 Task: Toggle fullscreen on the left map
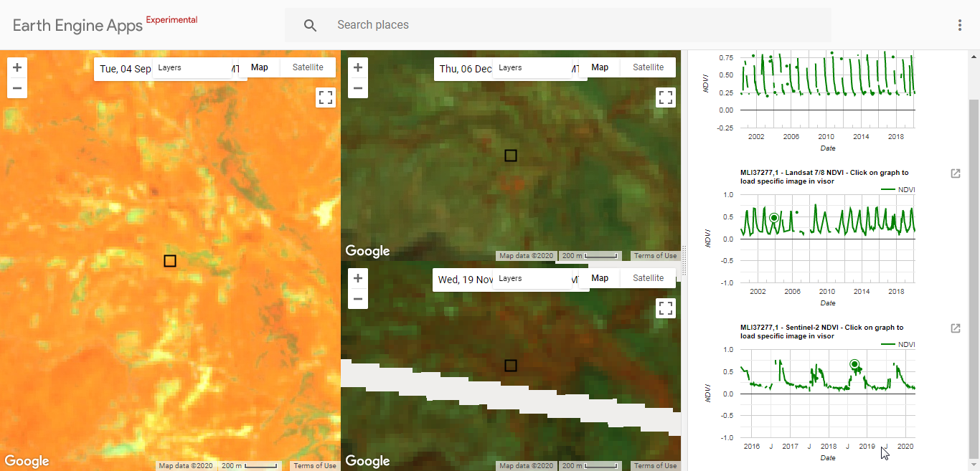tap(326, 97)
